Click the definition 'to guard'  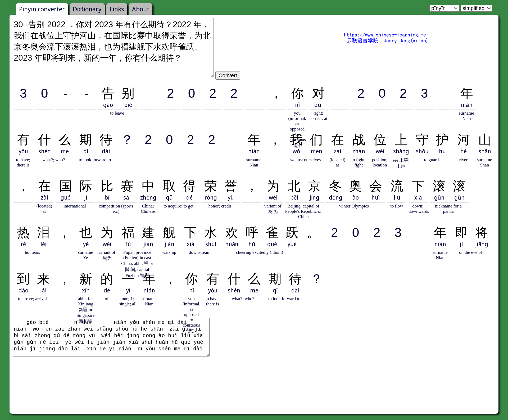click(431, 160)
